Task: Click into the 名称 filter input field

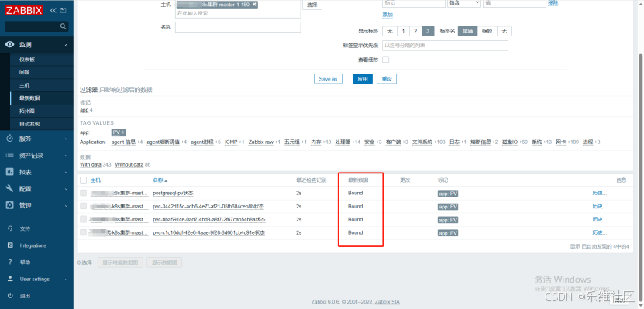Action: [x=238, y=27]
